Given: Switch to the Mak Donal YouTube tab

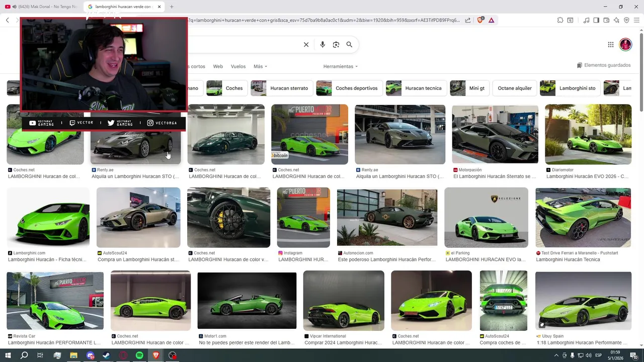Looking at the screenshot, I should (41, 7).
